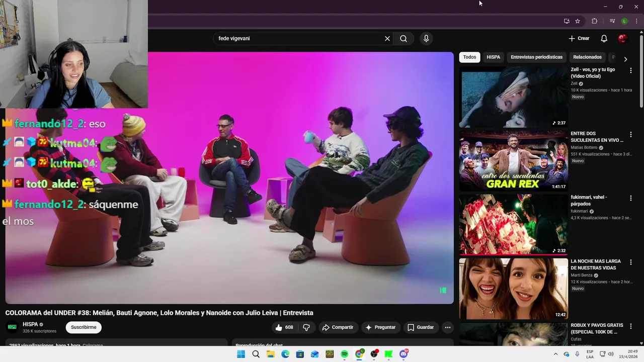
Task: Open volume control in tray
Action: point(611,354)
